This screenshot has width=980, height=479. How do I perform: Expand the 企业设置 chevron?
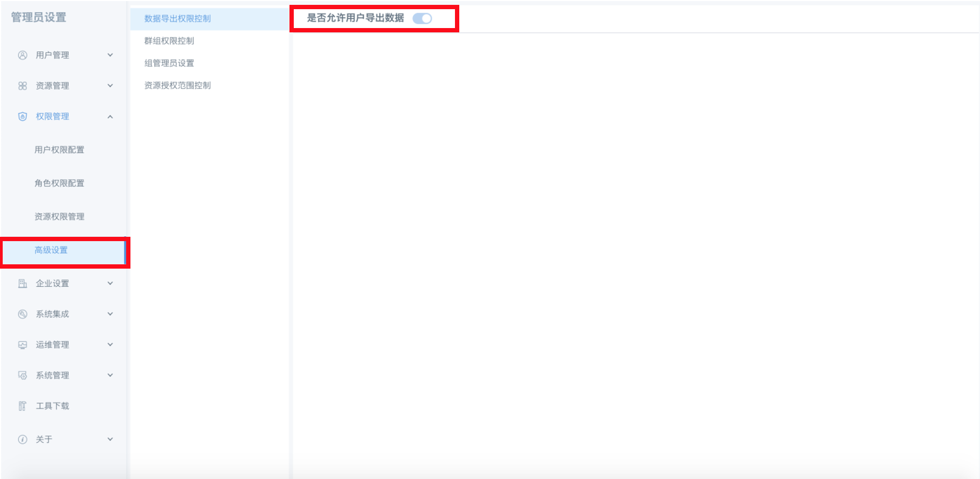(x=111, y=283)
